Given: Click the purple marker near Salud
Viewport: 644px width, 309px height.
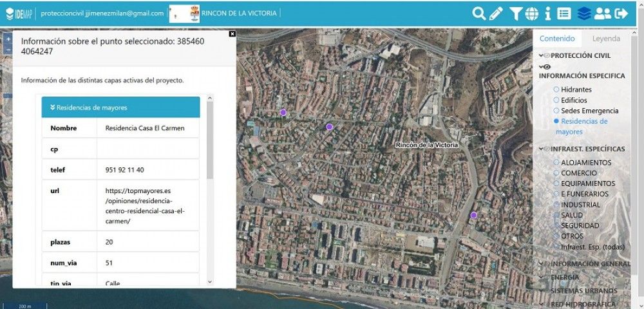Looking at the screenshot, I should coord(473,215).
